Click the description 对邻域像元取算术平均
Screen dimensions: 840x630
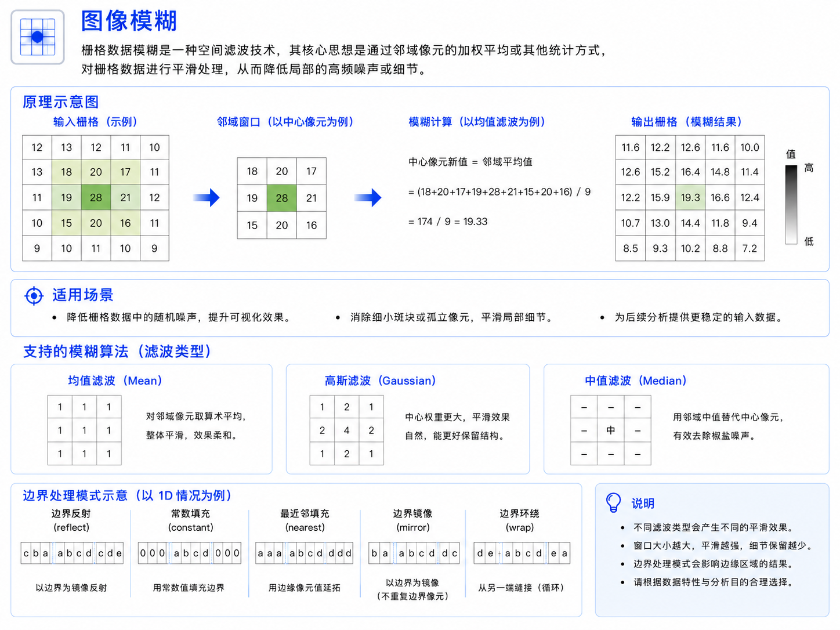point(196,417)
